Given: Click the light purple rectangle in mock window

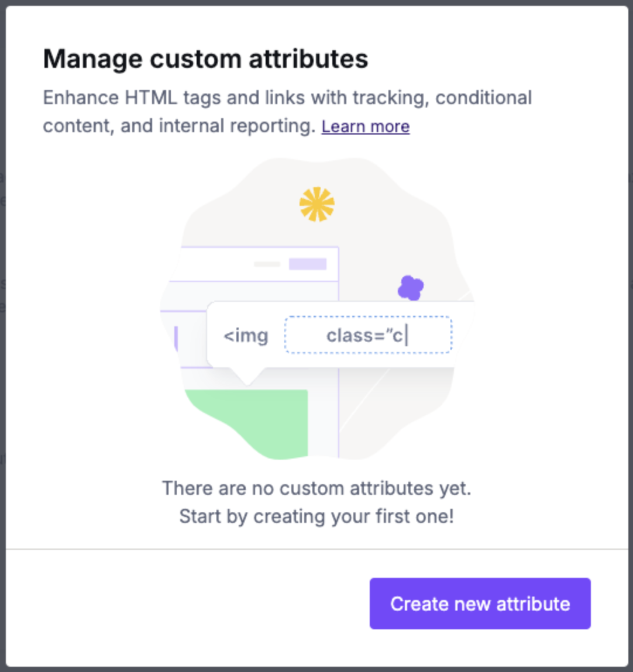Looking at the screenshot, I should (x=308, y=264).
